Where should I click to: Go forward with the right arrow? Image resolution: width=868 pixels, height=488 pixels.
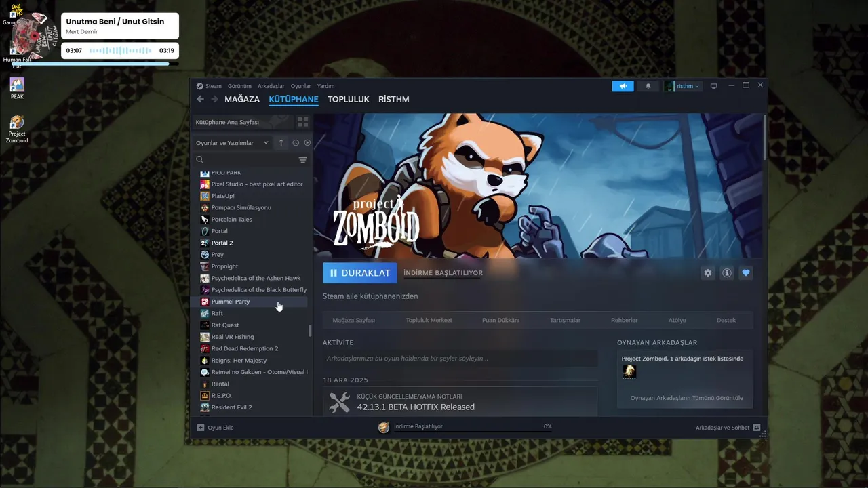pos(214,99)
